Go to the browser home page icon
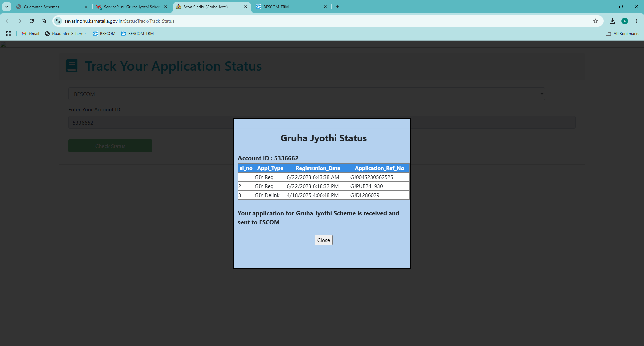644x346 pixels. pos(44,21)
